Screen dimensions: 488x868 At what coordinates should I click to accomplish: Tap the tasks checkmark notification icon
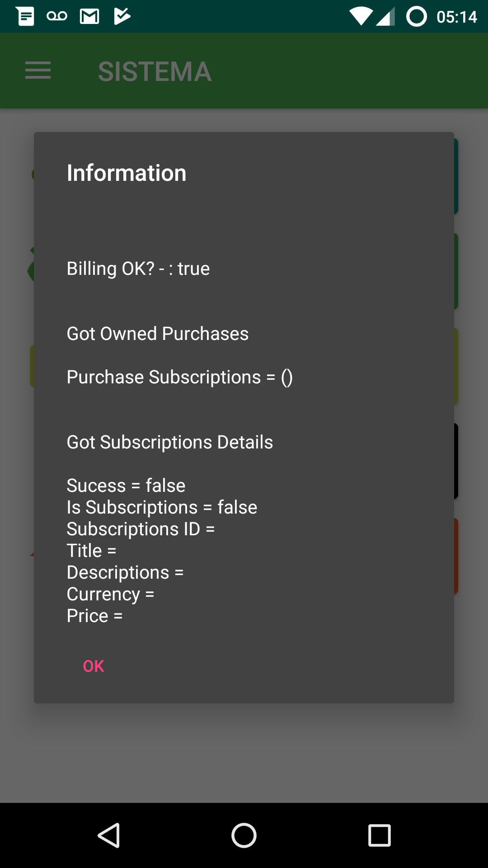click(122, 17)
